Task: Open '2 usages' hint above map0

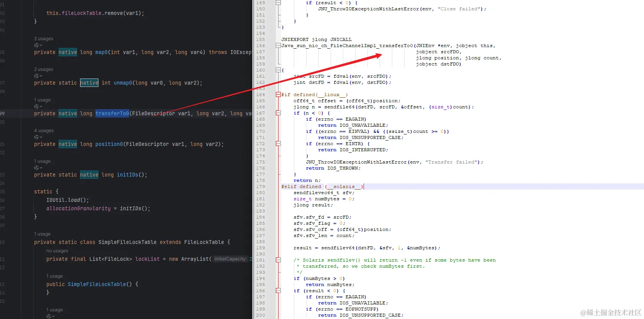Action: pyautogui.click(x=44, y=39)
